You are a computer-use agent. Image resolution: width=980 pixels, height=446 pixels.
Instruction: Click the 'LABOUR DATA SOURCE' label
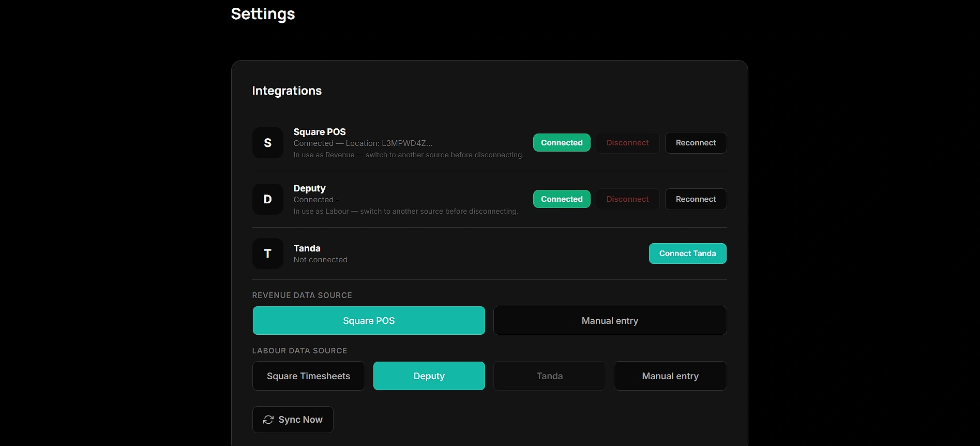pos(299,351)
